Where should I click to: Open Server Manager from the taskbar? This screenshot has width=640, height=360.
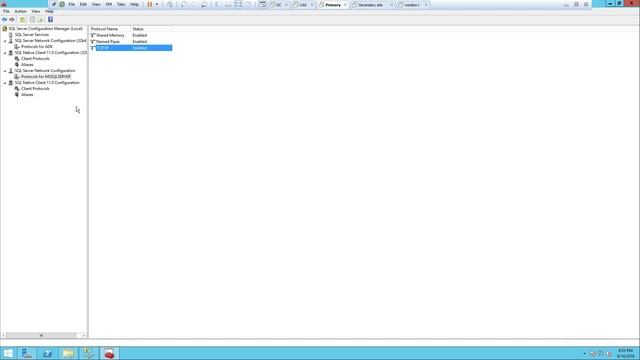27,353
